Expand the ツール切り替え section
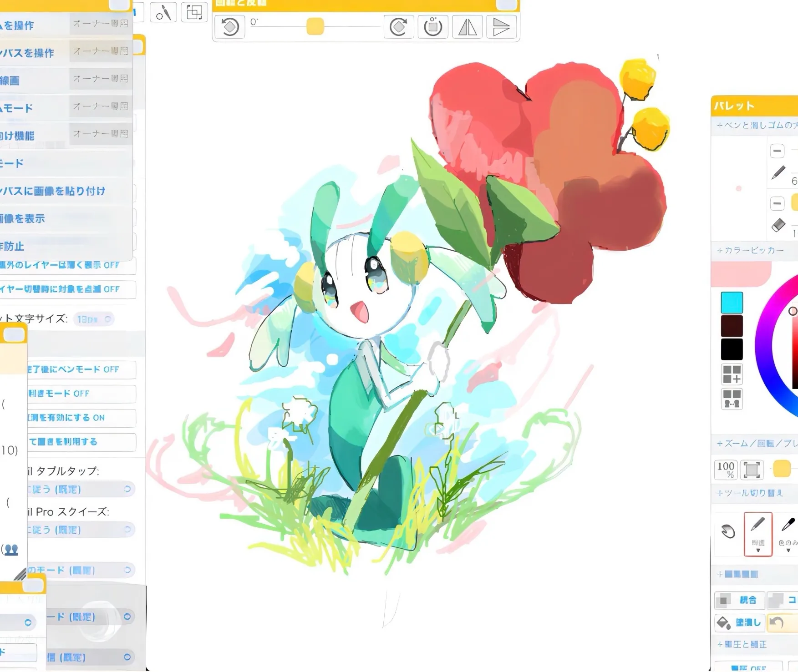The height and width of the screenshot is (672, 798). [x=750, y=493]
